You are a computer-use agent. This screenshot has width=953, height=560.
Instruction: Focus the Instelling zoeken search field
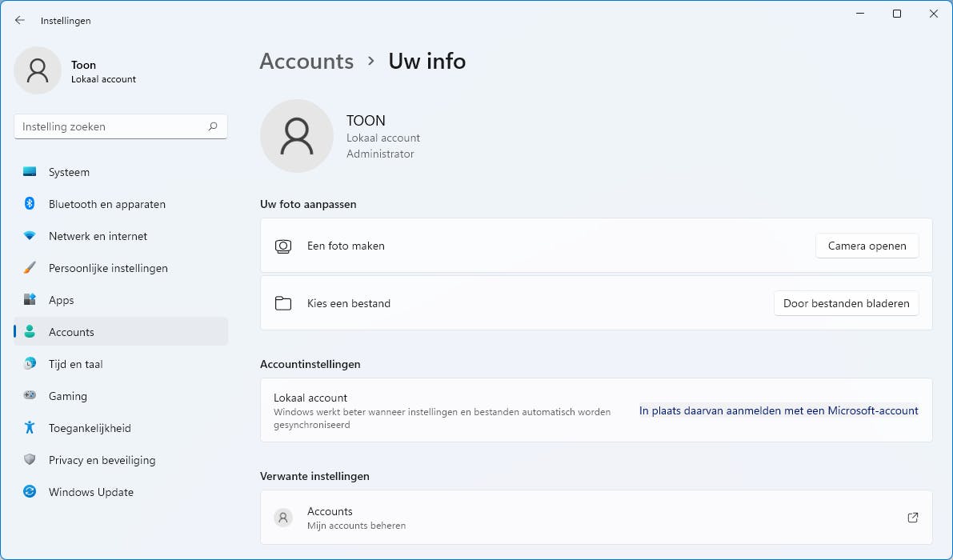coord(110,126)
